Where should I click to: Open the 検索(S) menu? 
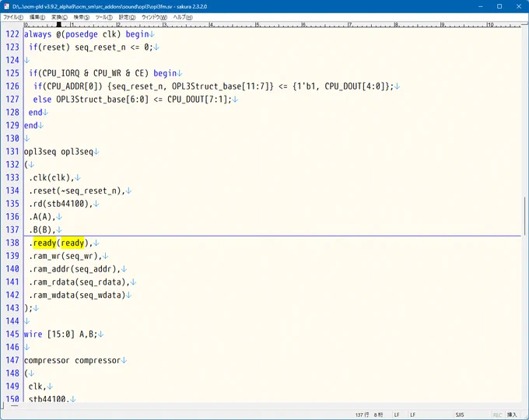pyautogui.click(x=82, y=17)
